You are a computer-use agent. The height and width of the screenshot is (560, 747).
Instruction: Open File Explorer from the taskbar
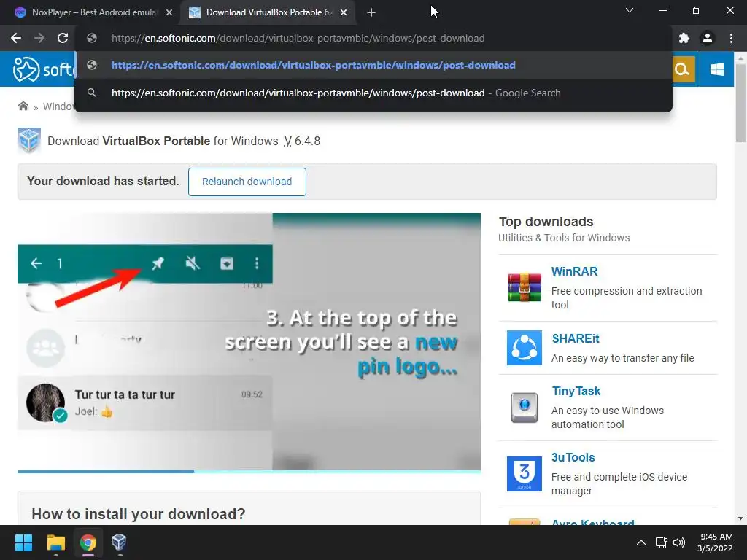click(x=55, y=542)
